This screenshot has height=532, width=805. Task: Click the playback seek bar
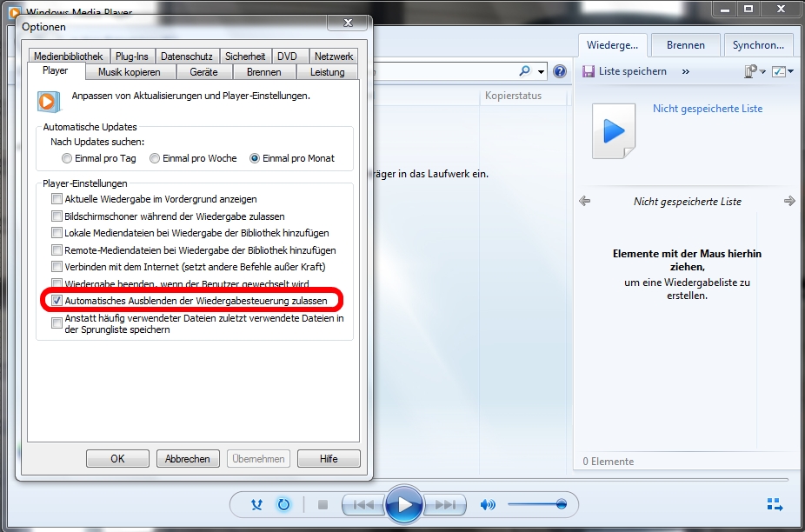580,480
